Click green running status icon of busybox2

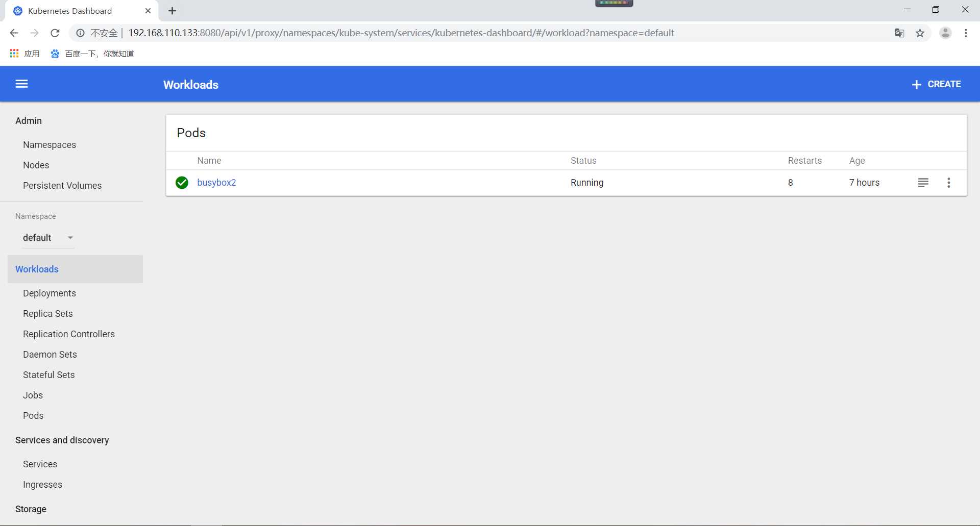[x=182, y=183]
